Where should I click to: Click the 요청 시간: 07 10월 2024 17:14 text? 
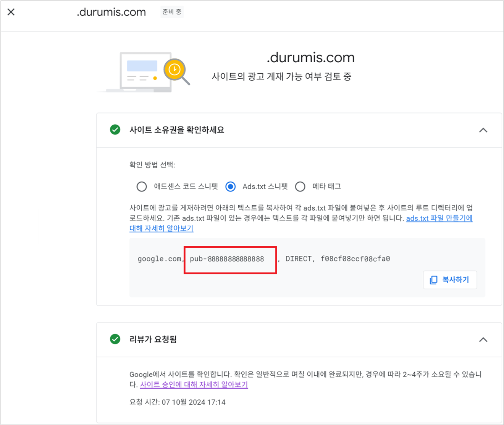point(178,402)
